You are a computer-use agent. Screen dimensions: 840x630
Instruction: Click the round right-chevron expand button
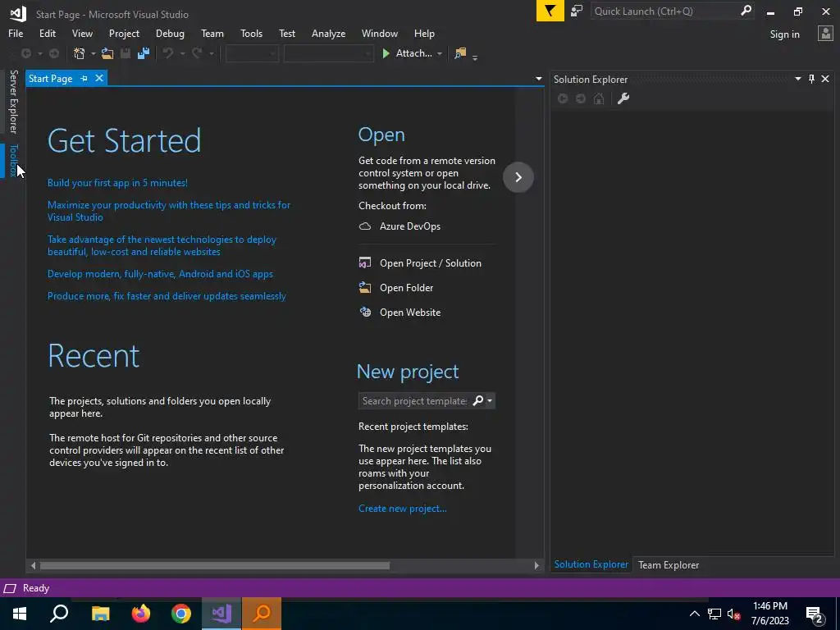(x=518, y=177)
